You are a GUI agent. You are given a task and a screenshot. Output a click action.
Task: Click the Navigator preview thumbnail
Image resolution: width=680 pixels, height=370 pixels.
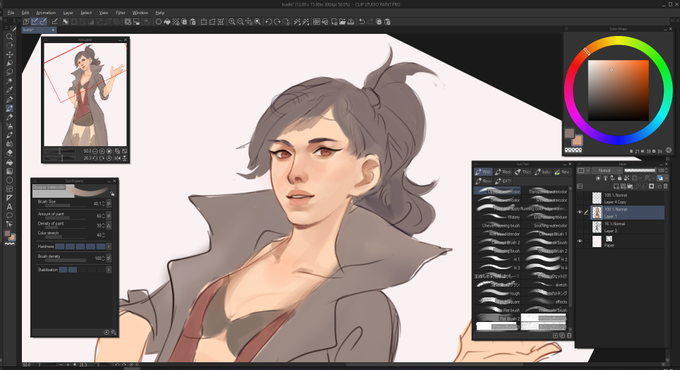click(85, 95)
